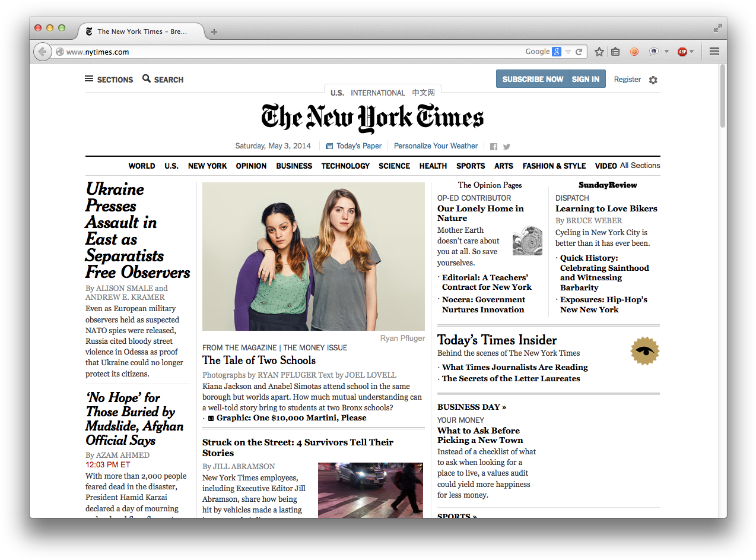Expand Adblock Plus dropdown arrow

point(692,52)
